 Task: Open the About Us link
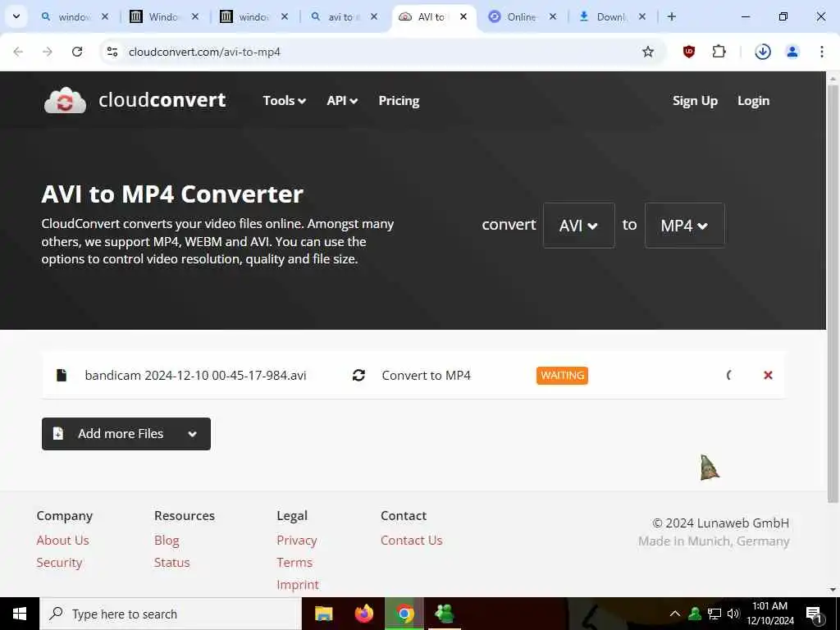[62, 540]
